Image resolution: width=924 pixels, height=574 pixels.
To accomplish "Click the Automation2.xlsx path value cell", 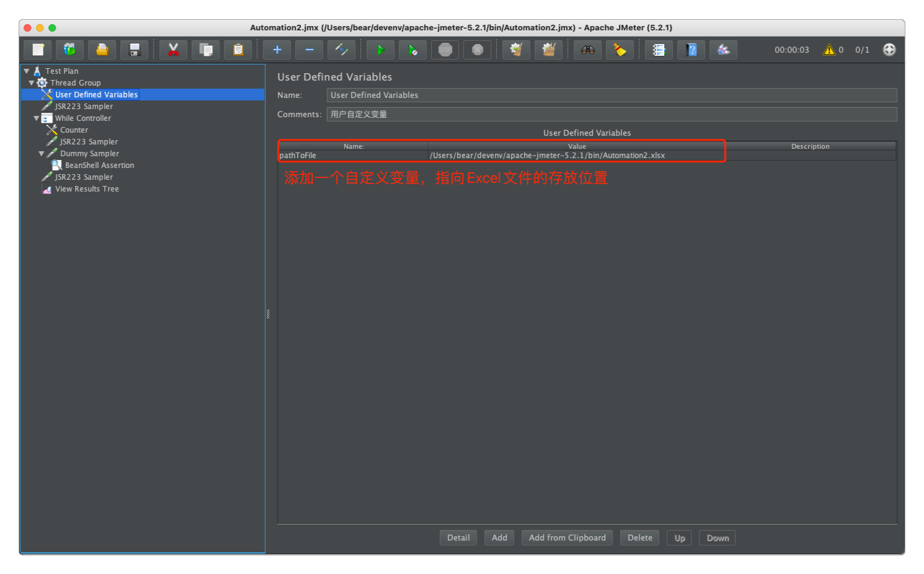I will pyautogui.click(x=576, y=156).
